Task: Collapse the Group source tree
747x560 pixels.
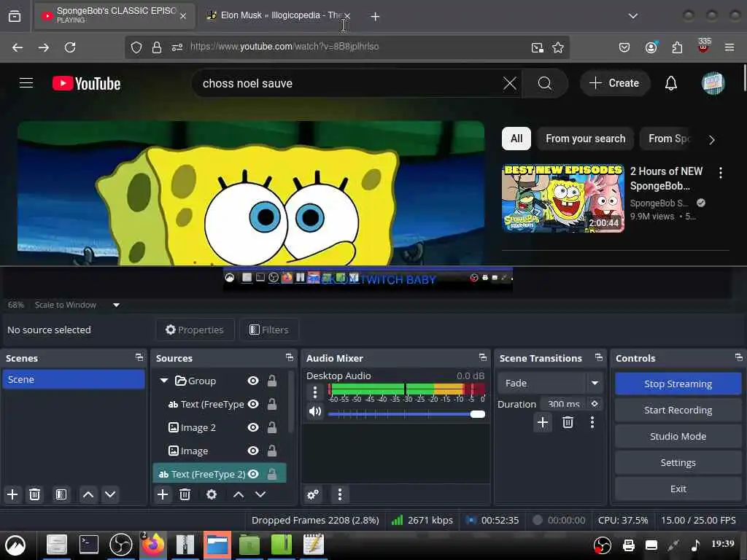Action: pyautogui.click(x=164, y=381)
